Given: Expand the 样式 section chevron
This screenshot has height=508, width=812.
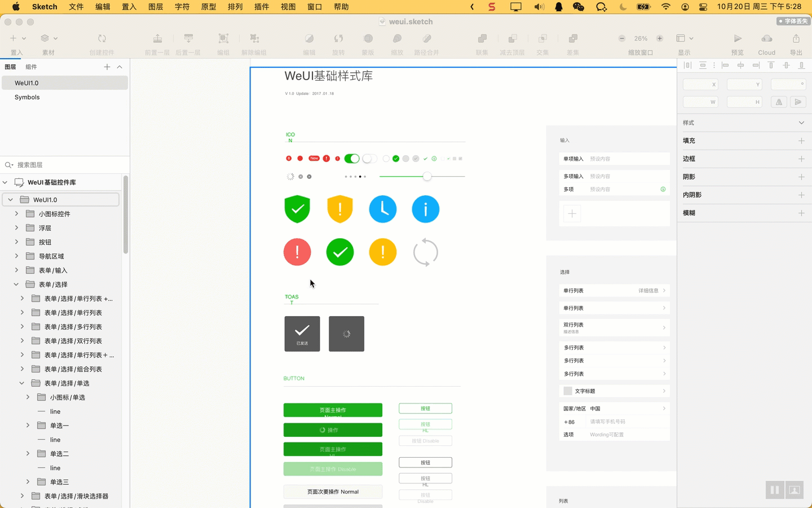Looking at the screenshot, I should click(x=801, y=122).
